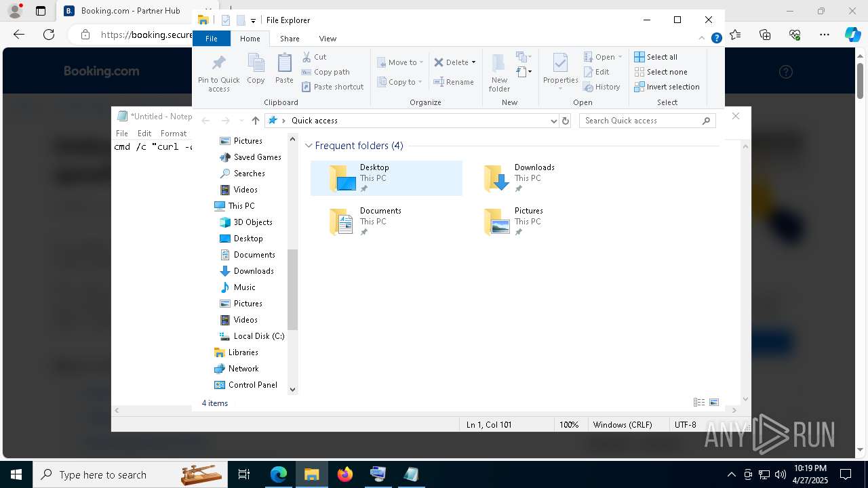This screenshot has height=488, width=868.
Task: Open Task View on taskbar
Action: 245,474
